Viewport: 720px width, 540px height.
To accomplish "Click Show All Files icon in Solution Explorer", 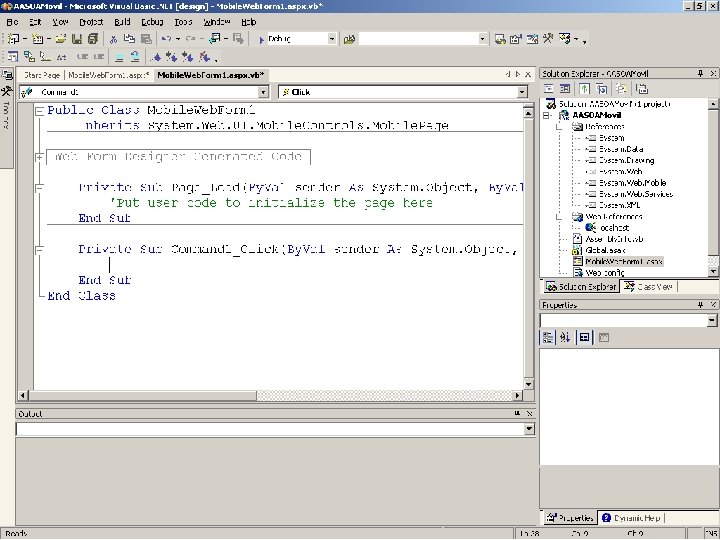I will [x=621, y=89].
